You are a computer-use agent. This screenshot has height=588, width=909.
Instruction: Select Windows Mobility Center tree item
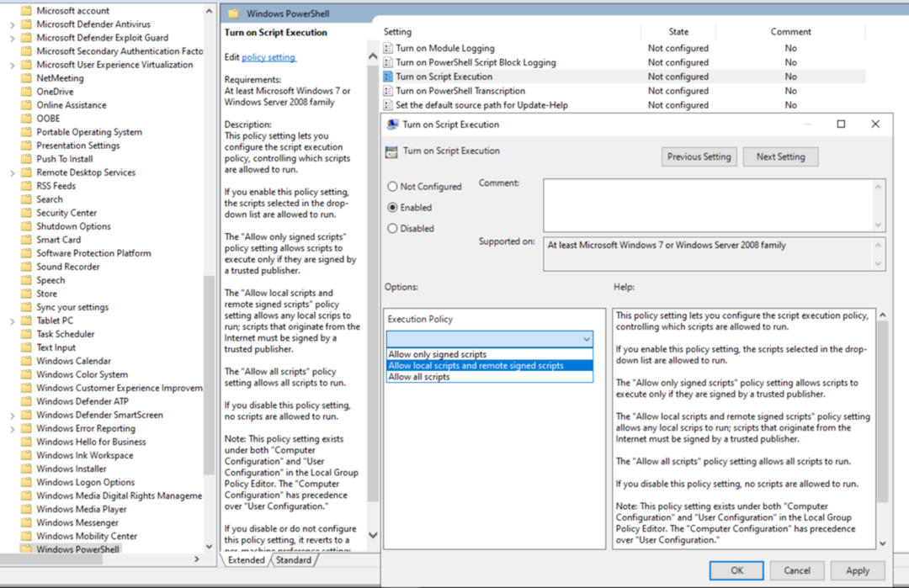87,536
